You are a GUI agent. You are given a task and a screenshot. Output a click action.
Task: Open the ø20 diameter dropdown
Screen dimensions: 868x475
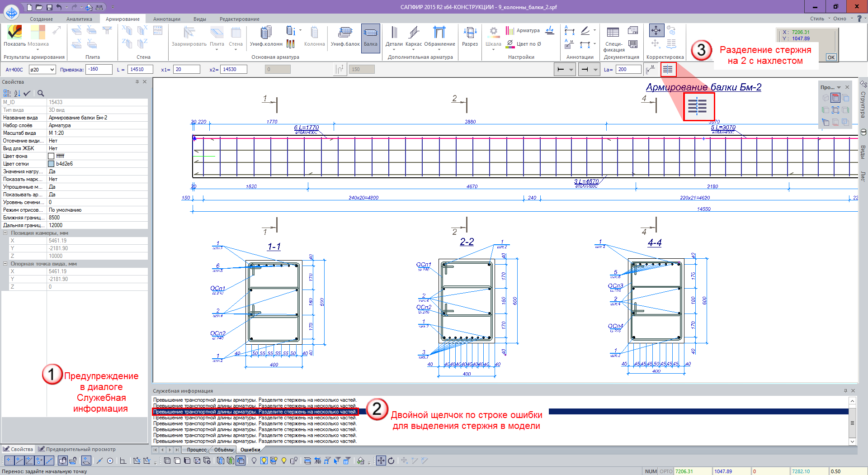click(x=52, y=69)
